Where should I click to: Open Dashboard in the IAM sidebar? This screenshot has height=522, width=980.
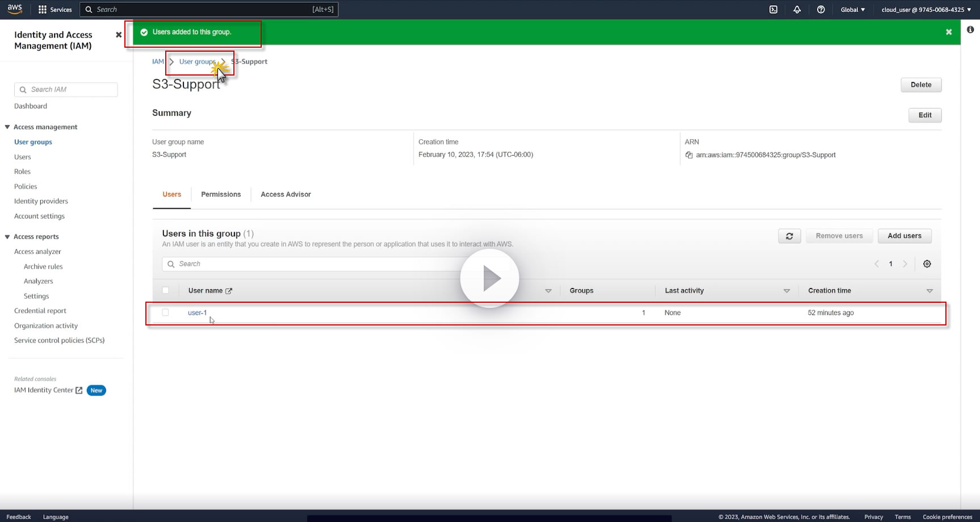31,106
